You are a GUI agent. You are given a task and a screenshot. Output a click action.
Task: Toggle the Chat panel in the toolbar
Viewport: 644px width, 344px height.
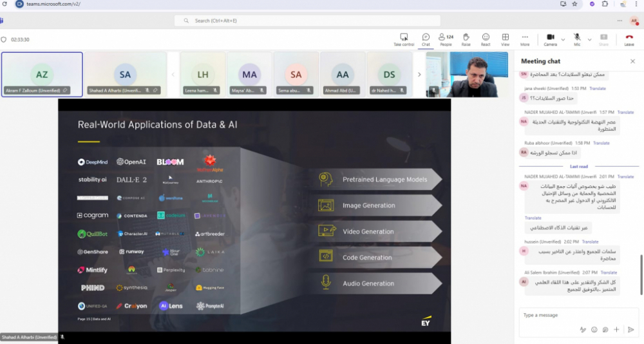click(x=426, y=39)
